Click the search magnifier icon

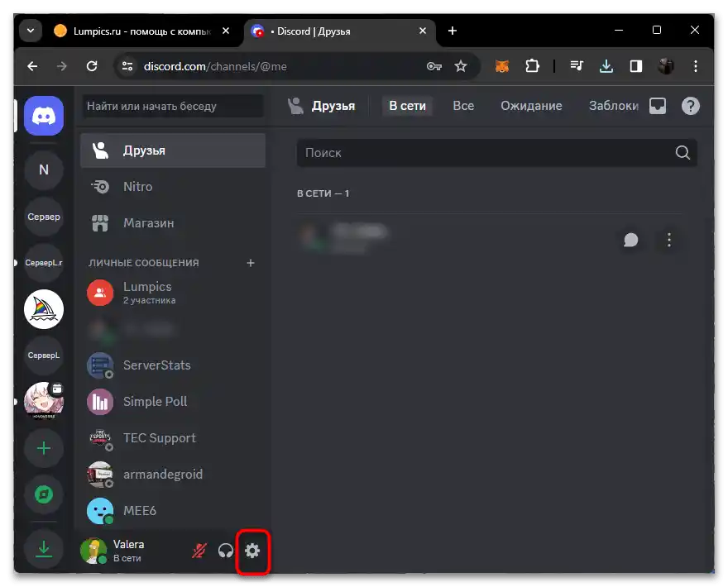click(x=682, y=152)
